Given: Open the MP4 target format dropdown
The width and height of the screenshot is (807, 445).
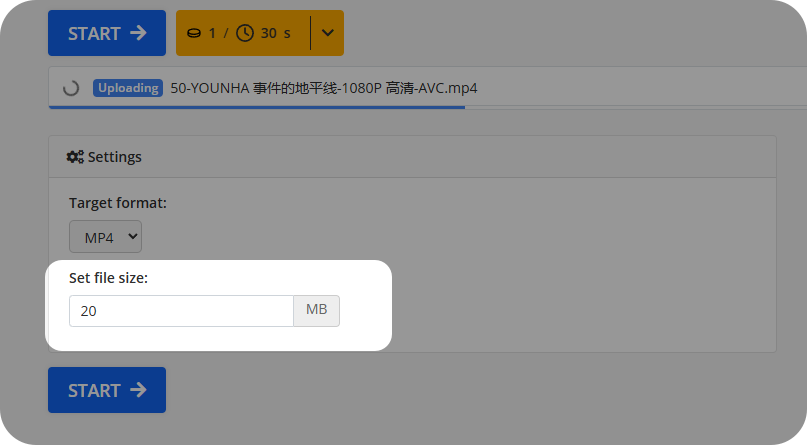Looking at the screenshot, I should click(x=106, y=237).
